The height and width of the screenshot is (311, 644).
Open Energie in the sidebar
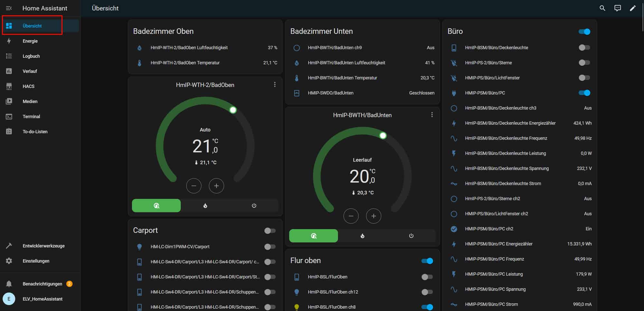coord(30,41)
